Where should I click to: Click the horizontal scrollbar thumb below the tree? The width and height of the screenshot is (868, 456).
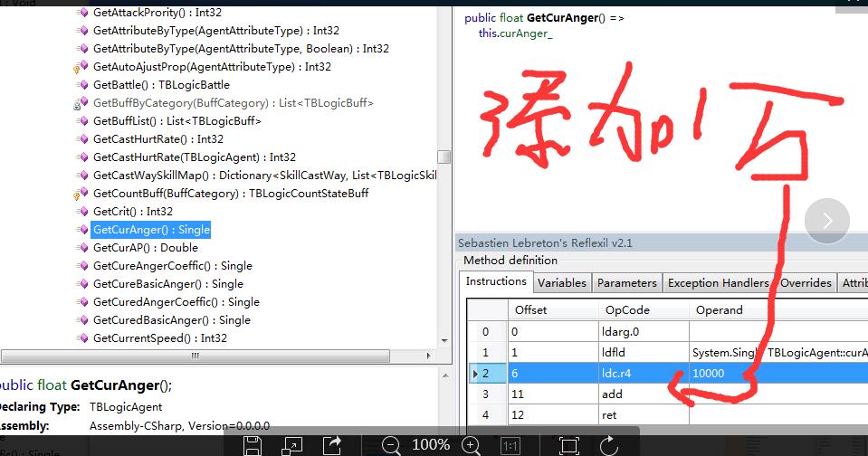tap(196, 356)
